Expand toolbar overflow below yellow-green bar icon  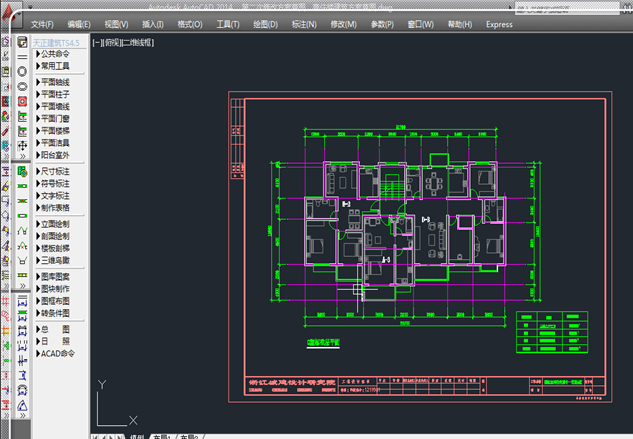point(23,286)
